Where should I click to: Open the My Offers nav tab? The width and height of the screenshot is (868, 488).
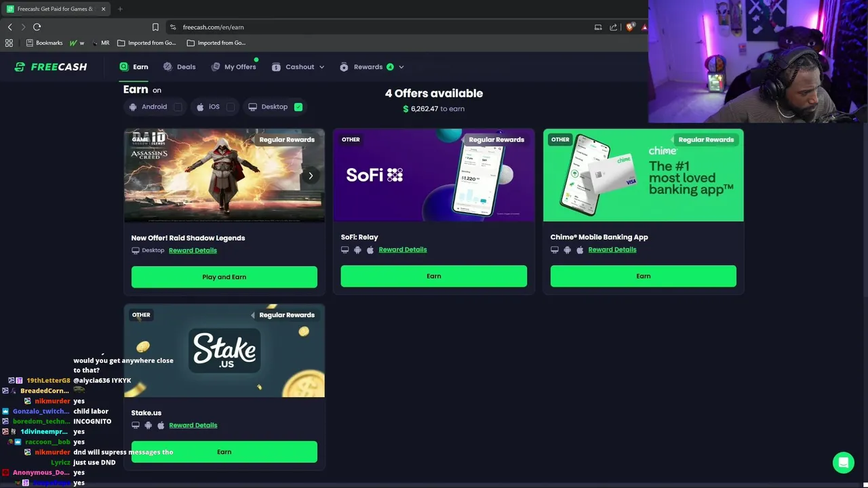[233, 66]
